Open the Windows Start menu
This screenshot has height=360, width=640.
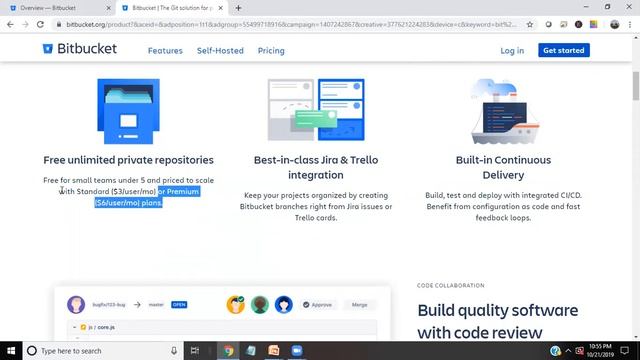point(11,351)
